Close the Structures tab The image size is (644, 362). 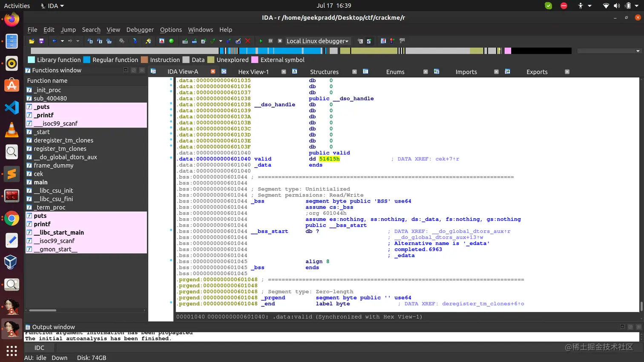(354, 72)
